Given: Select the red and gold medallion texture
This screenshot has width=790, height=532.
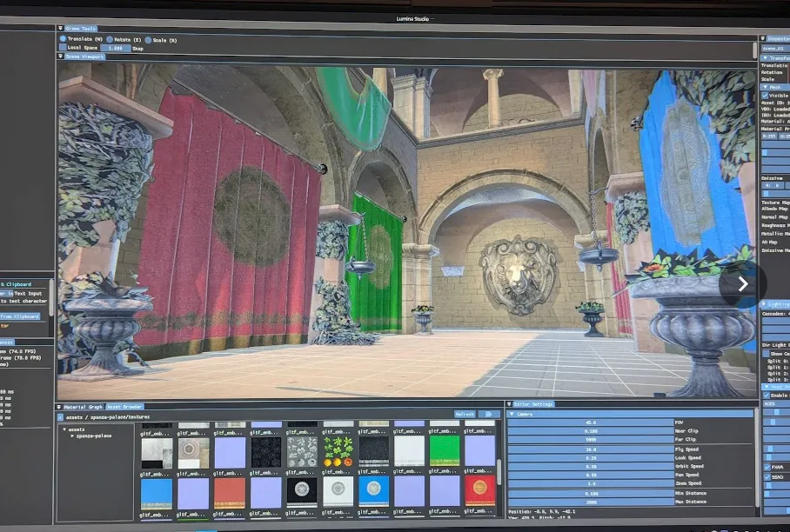Looking at the screenshot, I should pos(480,491).
